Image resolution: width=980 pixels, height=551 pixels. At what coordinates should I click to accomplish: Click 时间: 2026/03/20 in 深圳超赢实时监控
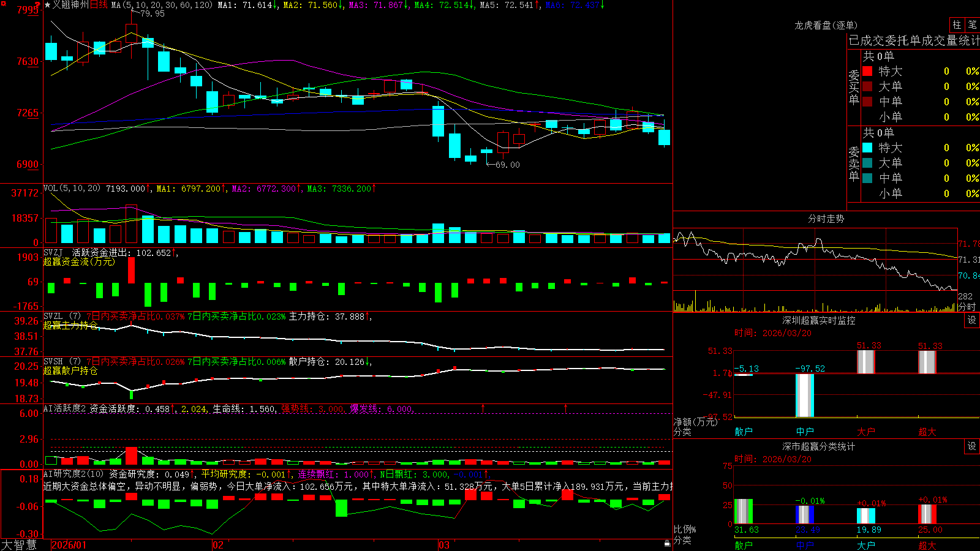tap(773, 333)
